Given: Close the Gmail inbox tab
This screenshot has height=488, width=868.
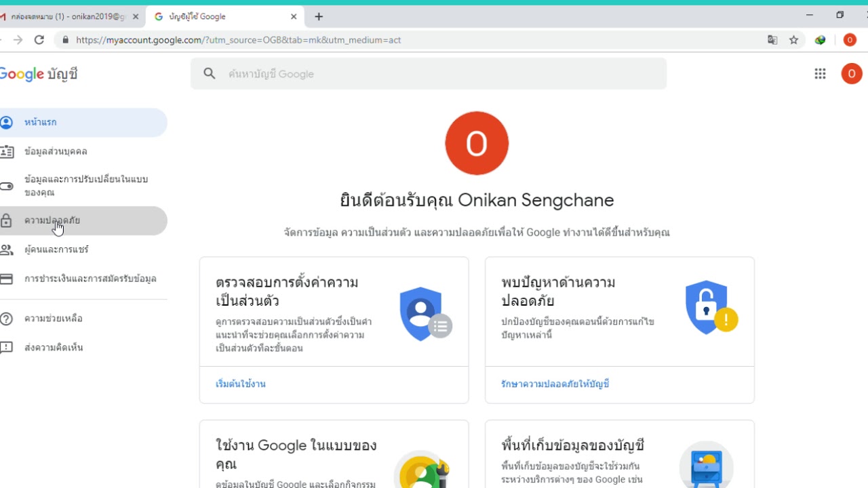Looking at the screenshot, I should 135,16.
